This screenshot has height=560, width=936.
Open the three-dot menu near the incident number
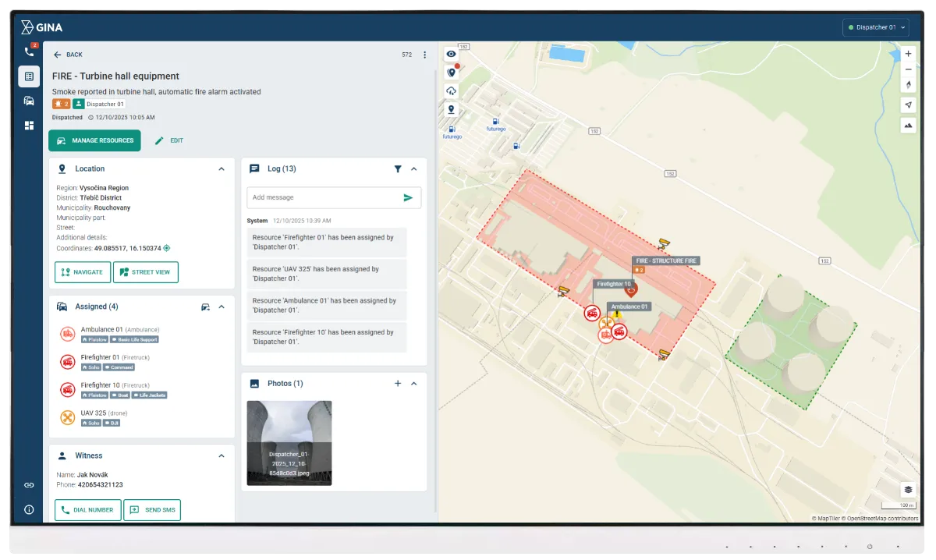pyautogui.click(x=424, y=55)
